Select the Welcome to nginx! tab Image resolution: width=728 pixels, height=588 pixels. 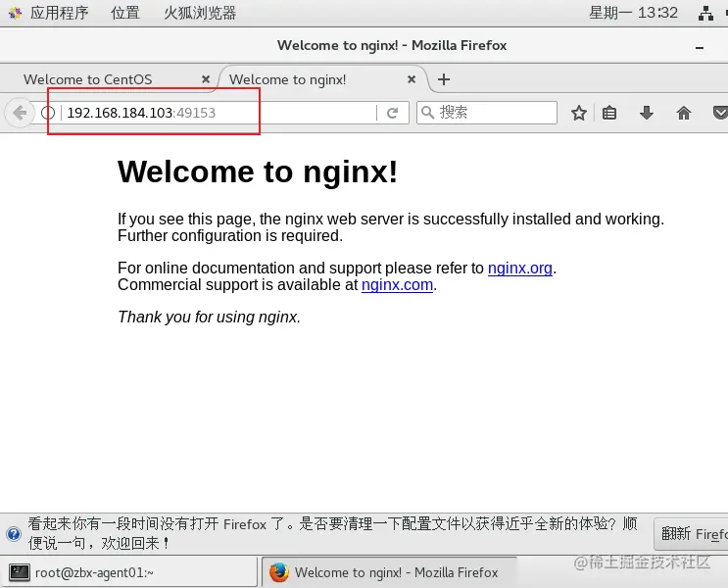[287, 79]
